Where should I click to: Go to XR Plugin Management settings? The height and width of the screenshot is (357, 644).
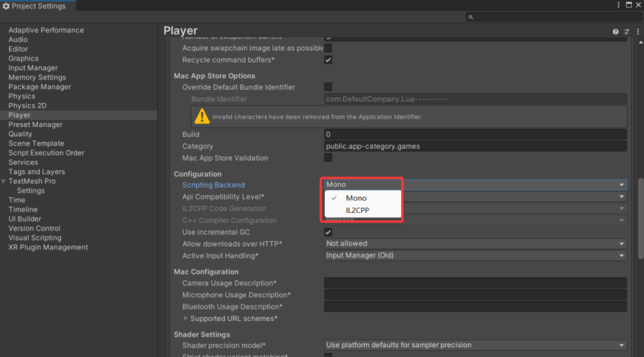point(48,247)
